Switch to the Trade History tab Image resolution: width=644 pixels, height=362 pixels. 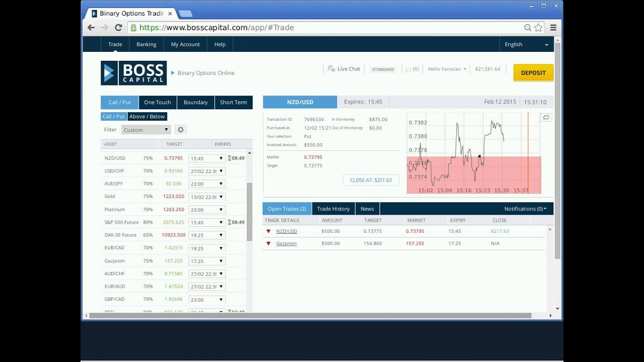tap(333, 209)
